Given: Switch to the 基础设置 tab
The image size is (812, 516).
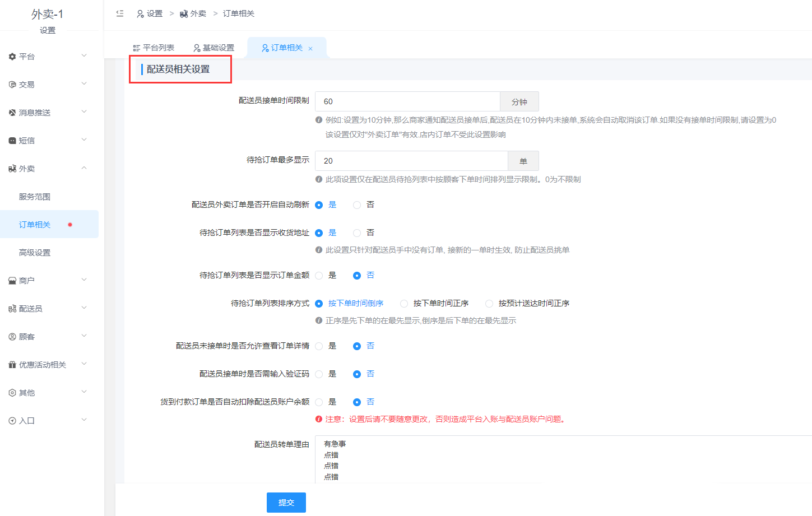Looking at the screenshot, I should click(x=214, y=48).
